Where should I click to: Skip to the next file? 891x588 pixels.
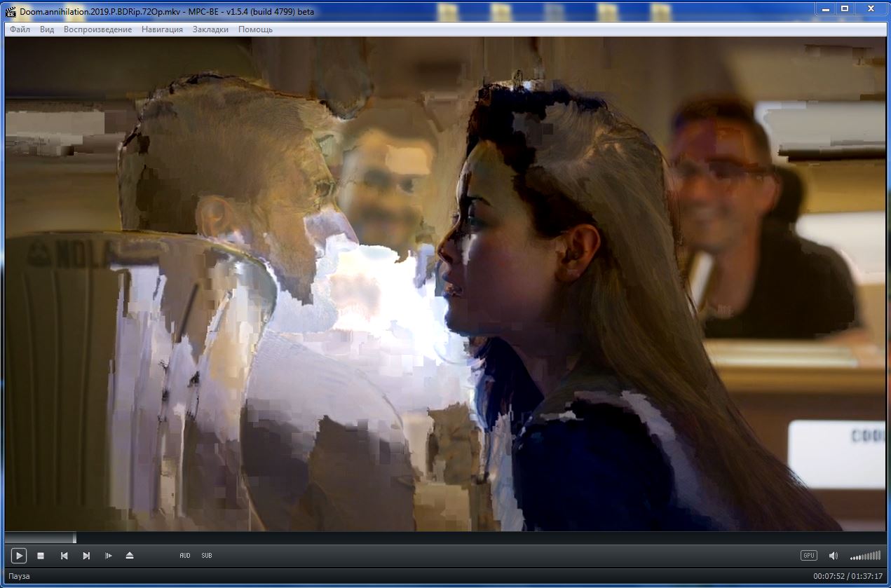[x=86, y=556]
